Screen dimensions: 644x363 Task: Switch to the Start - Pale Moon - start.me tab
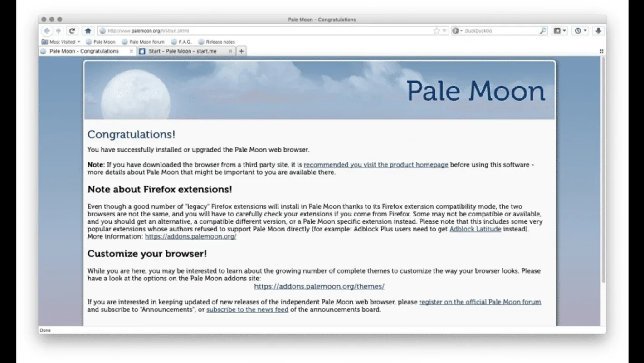click(186, 51)
